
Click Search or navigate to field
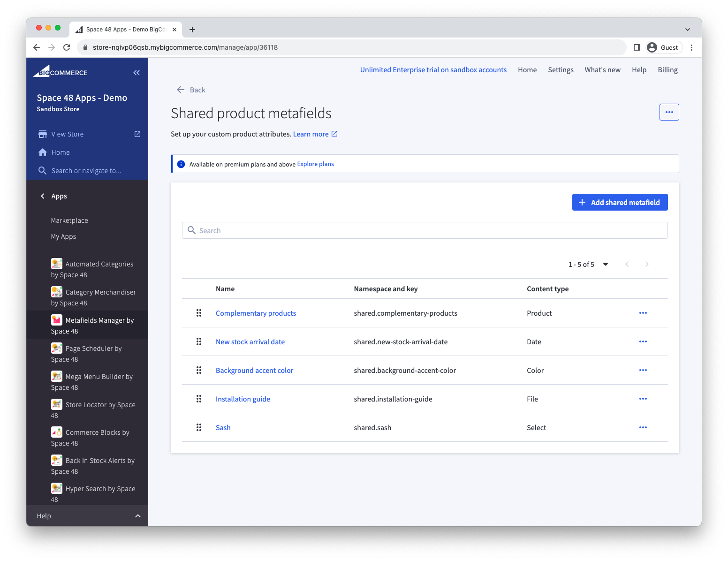pos(86,171)
